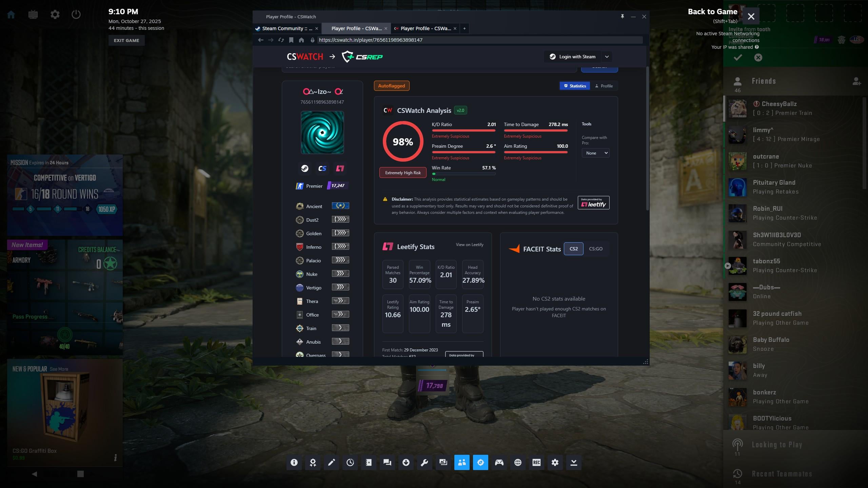Select friend Pituitary Gland in list
The image size is (868, 488).
click(x=793, y=187)
